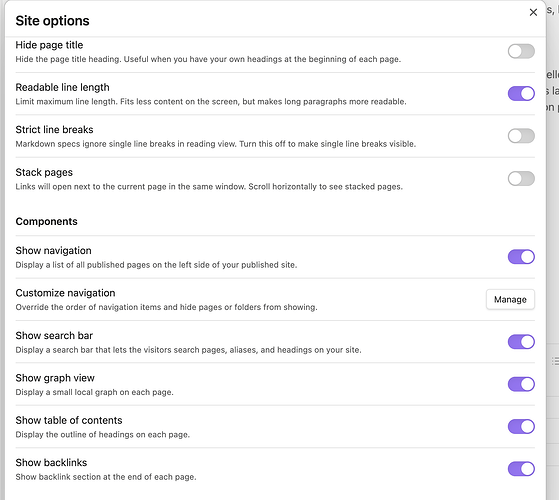The image size is (559, 500).
Task: Disable Show navigation switch
Action: pyautogui.click(x=521, y=257)
